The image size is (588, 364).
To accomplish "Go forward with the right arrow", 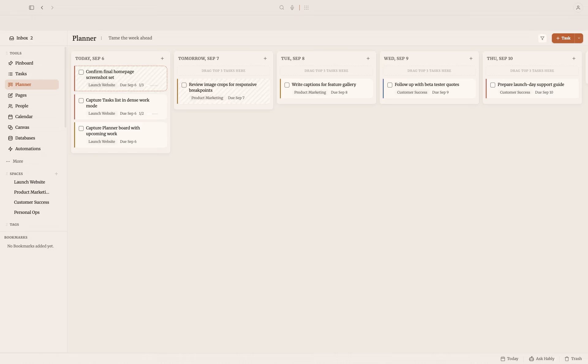I will (52, 8).
